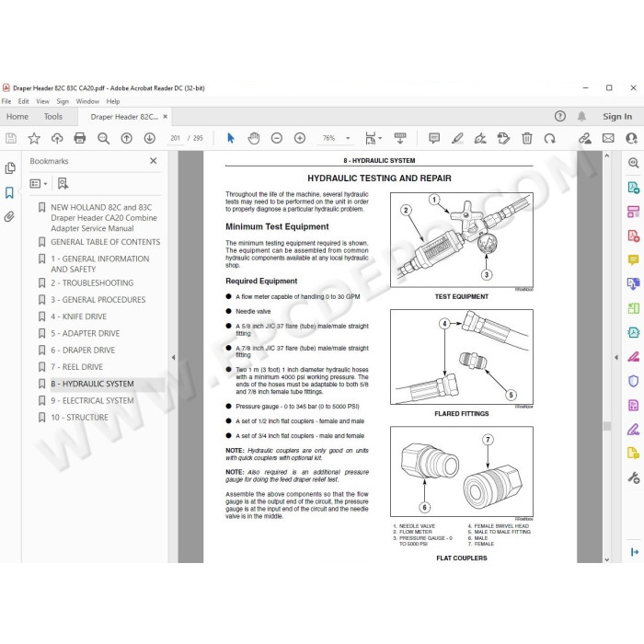This screenshot has width=644, height=644.
Task: Open the Window menu
Action: tap(87, 101)
